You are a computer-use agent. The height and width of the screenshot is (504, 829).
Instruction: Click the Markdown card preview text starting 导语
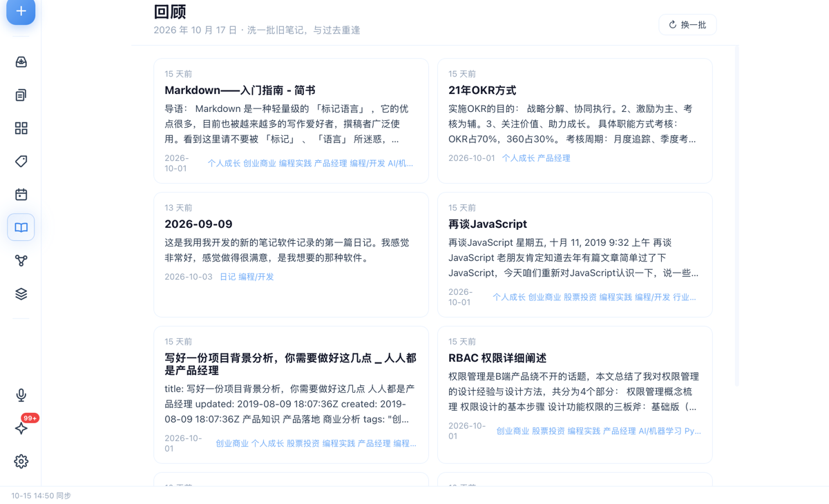287,124
